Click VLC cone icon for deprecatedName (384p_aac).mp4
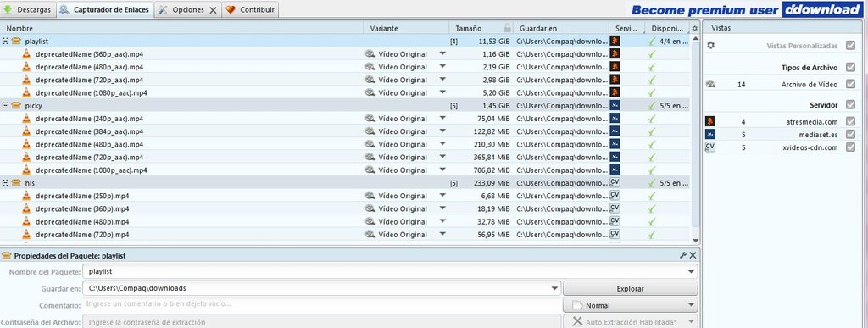This screenshot has height=328, width=868. click(x=26, y=131)
